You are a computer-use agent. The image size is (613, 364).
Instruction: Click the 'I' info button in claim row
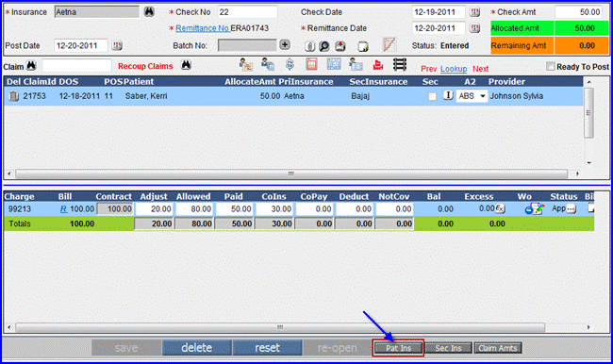pos(448,95)
